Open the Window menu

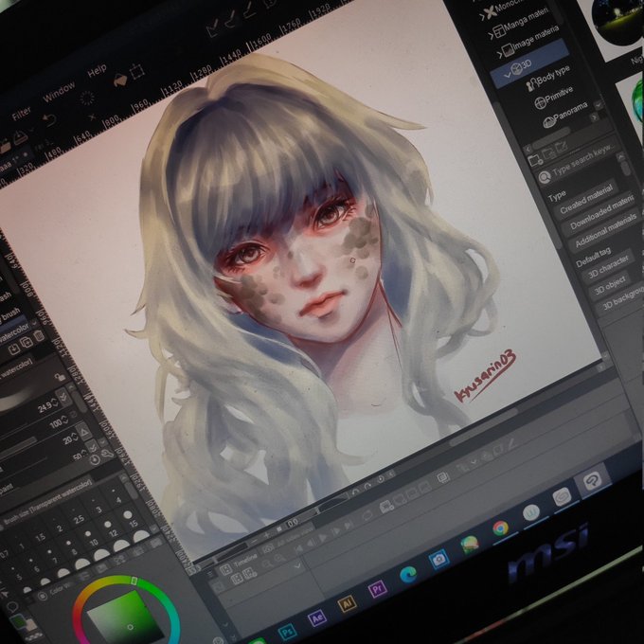(x=59, y=91)
